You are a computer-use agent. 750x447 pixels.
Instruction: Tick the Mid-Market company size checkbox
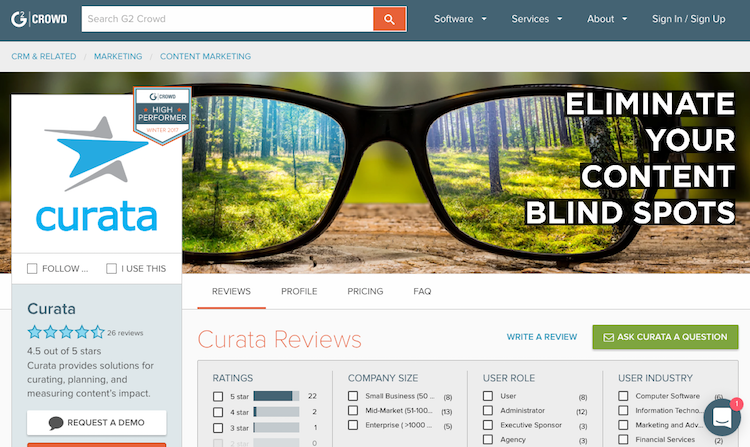[x=353, y=410]
